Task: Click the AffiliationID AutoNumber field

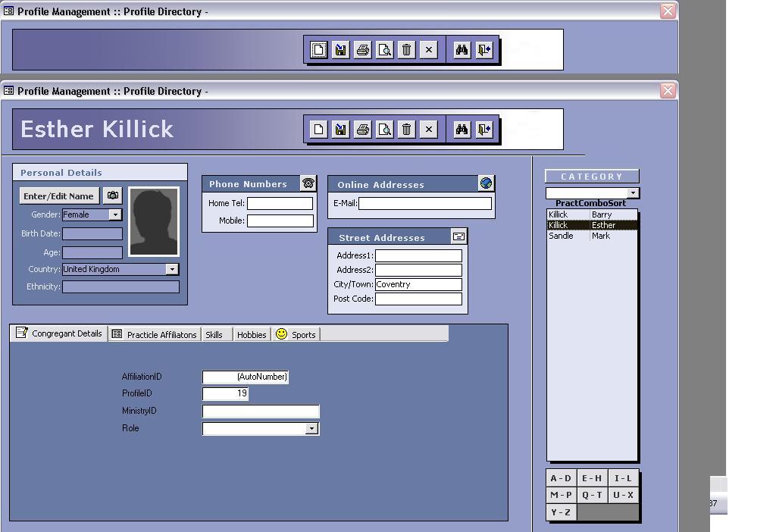Action: (x=246, y=377)
